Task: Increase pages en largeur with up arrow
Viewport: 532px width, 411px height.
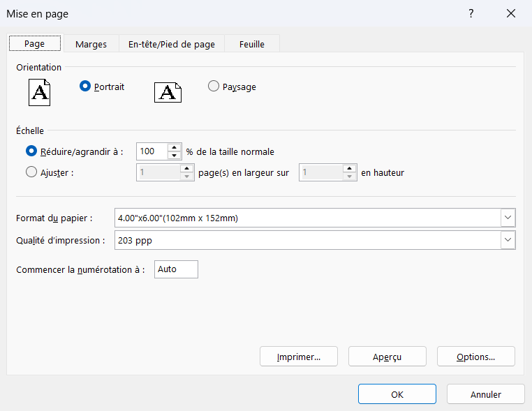Action: [x=186, y=169]
